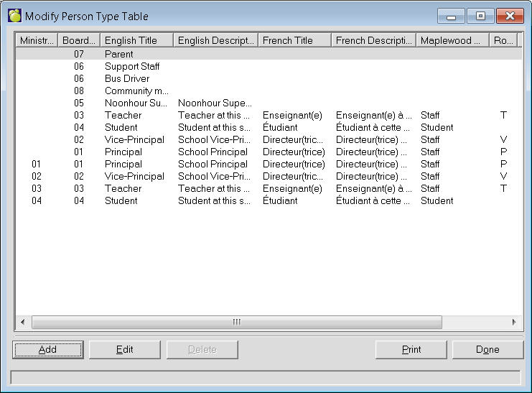The height and width of the screenshot is (393, 532).
Task: Click the horizontal scrollbar left arrow
Action: point(22,323)
